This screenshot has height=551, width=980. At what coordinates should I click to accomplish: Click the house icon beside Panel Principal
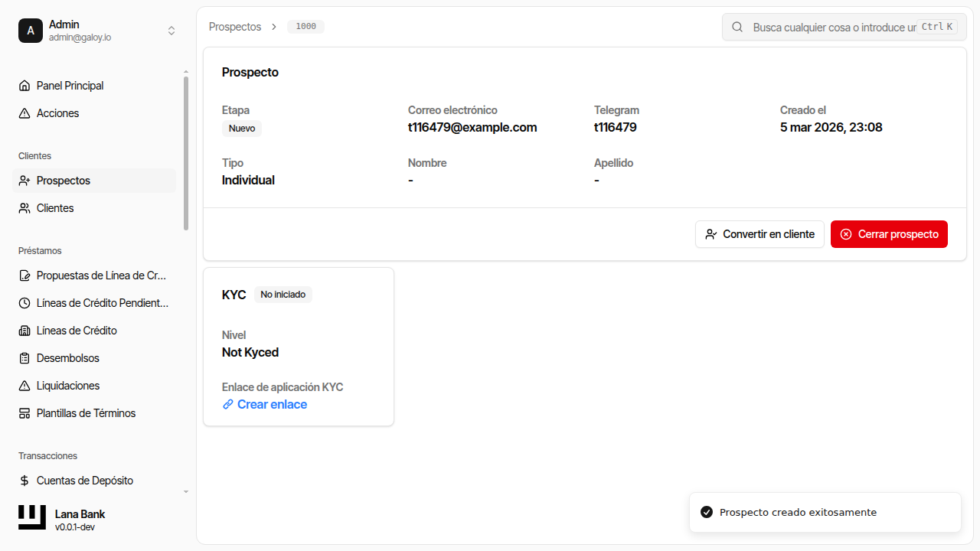24,86
